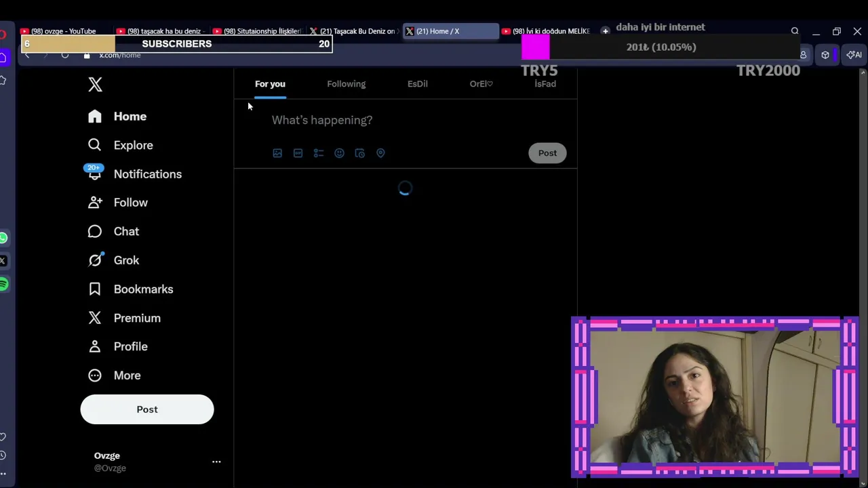Click the site lock icon in address bar
The image size is (868, 488).
87,55
